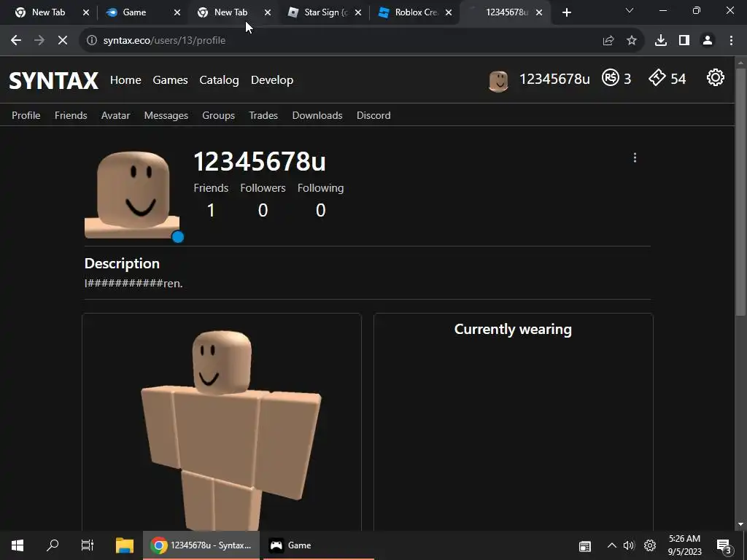Screen dimensions: 747x560
Task: Close the Game browser tab
Action: tap(177, 12)
